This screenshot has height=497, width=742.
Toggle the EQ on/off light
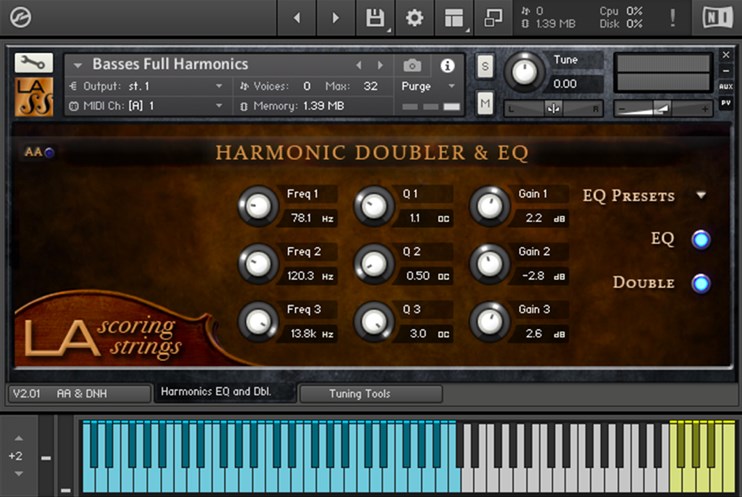click(x=701, y=240)
